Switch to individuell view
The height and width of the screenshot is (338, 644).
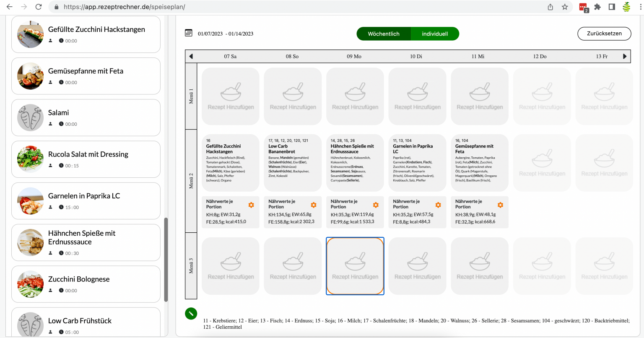point(435,34)
